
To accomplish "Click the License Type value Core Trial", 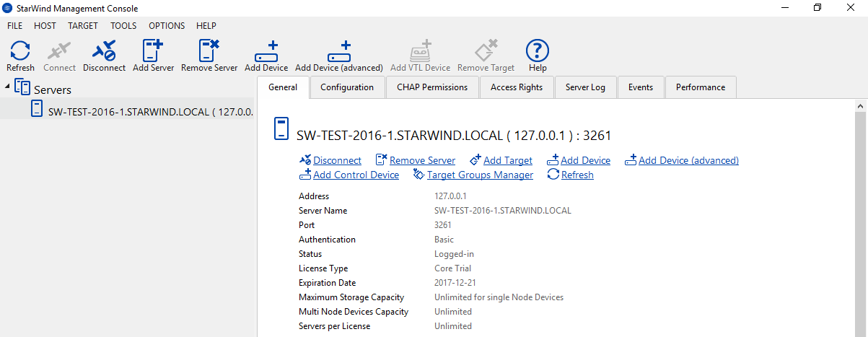I will (x=452, y=268).
